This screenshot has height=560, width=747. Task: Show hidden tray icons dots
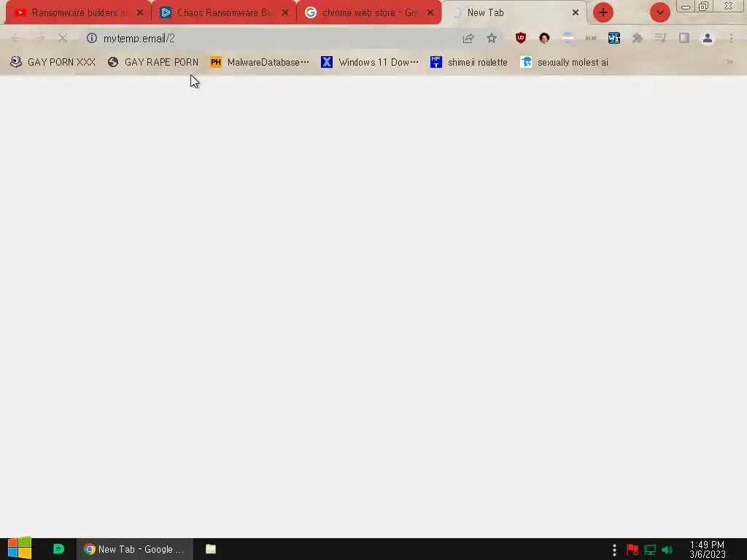tap(614, 550)
